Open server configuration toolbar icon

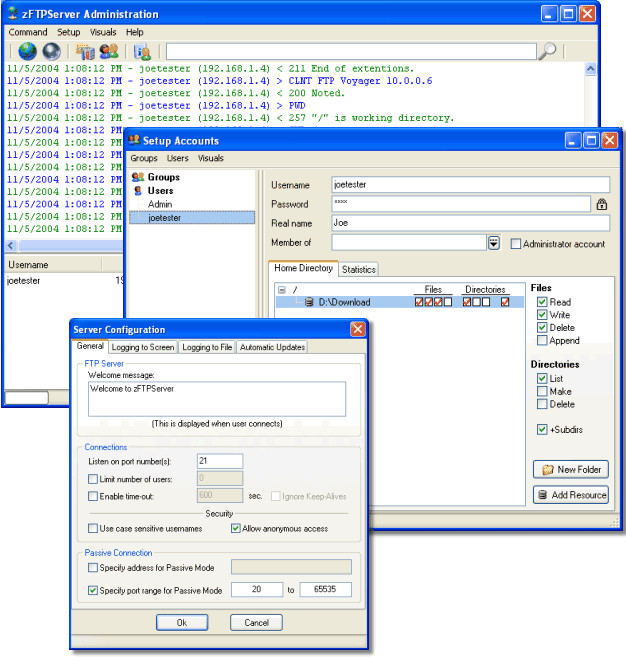(85, 51)
